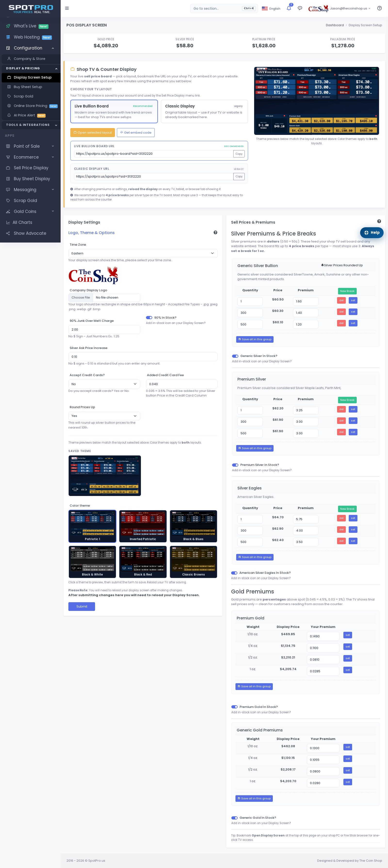Toggle Generic Gold In Stock switch
Screen dimensions: 388x868
click(x=234, y=818)
